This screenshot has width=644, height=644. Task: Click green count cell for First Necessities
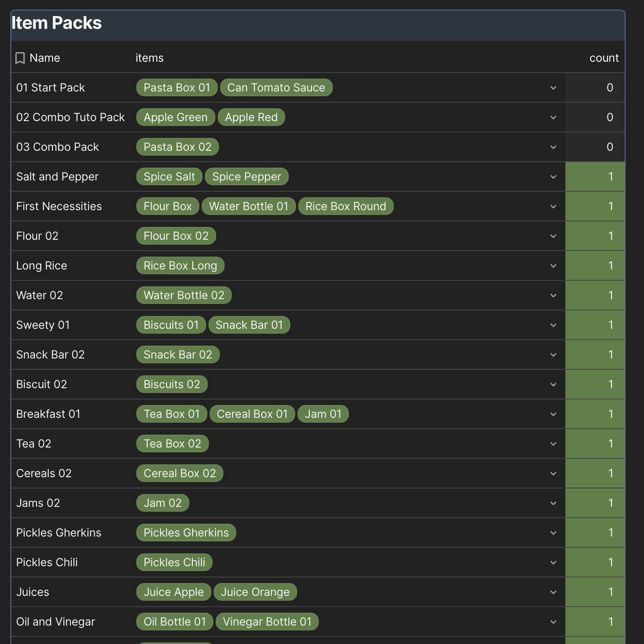click(595, 206)
